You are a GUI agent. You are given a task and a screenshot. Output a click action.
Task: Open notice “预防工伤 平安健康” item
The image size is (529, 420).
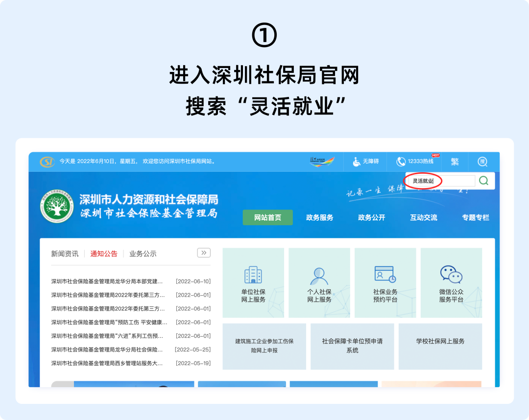[109, 323]
